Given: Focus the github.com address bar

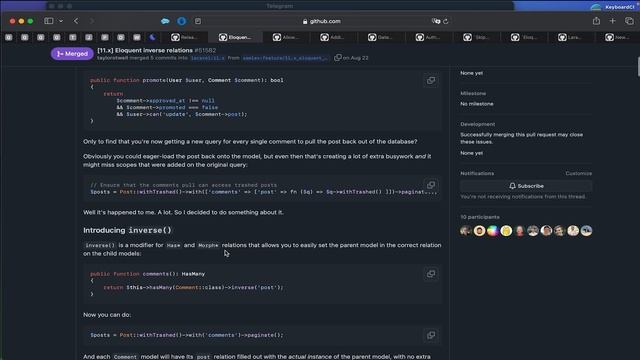Looking at the screenshot, I should 322,21.
